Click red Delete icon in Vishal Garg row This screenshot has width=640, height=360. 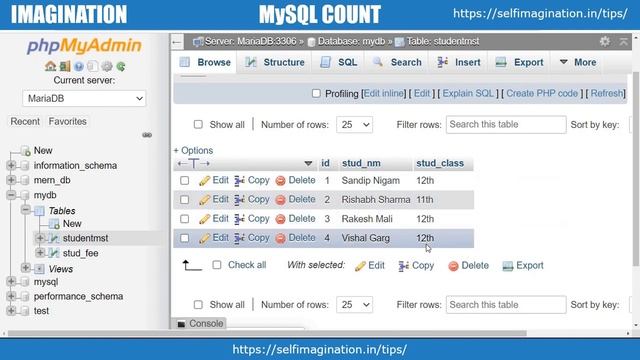click(x=280, y=238)
